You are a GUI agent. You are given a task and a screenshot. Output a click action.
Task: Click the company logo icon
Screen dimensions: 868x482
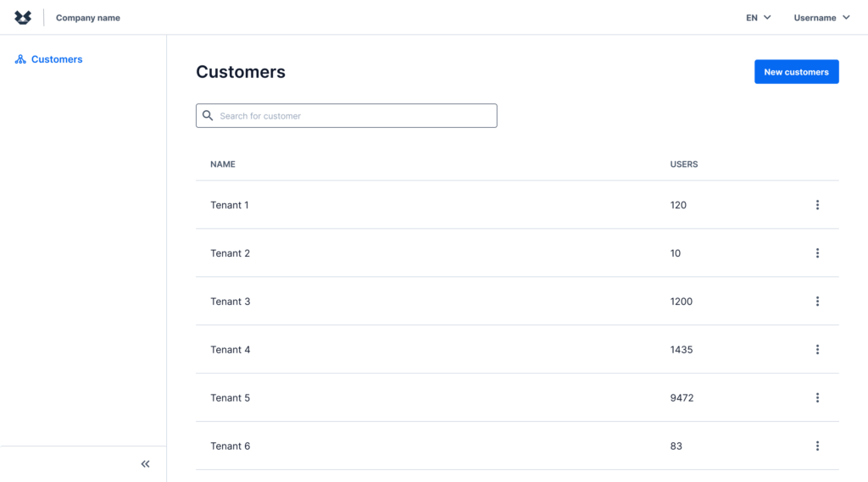pyautogui.click(x=23, y=18)
